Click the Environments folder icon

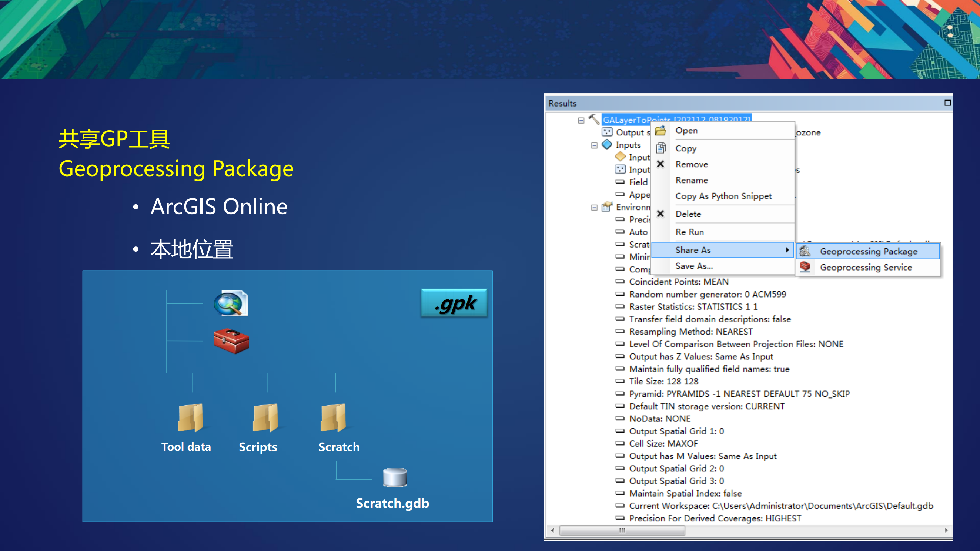click(x=607, y=206)
